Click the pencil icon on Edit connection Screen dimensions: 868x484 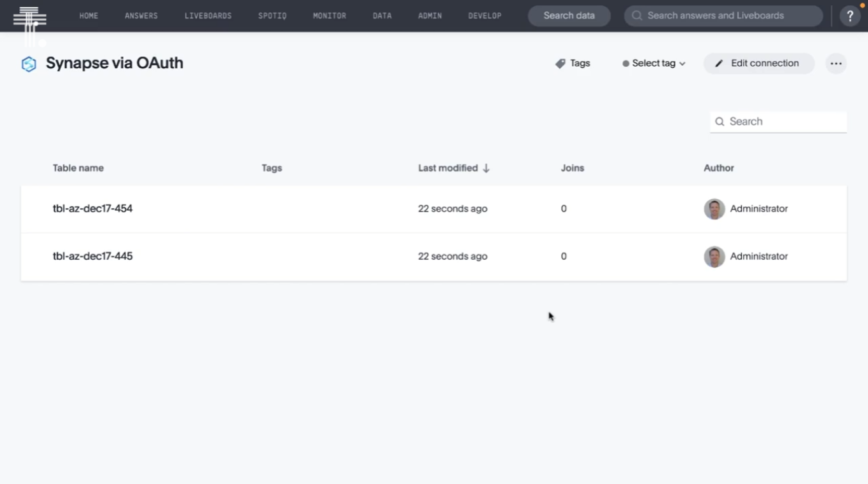click(719, 63)
